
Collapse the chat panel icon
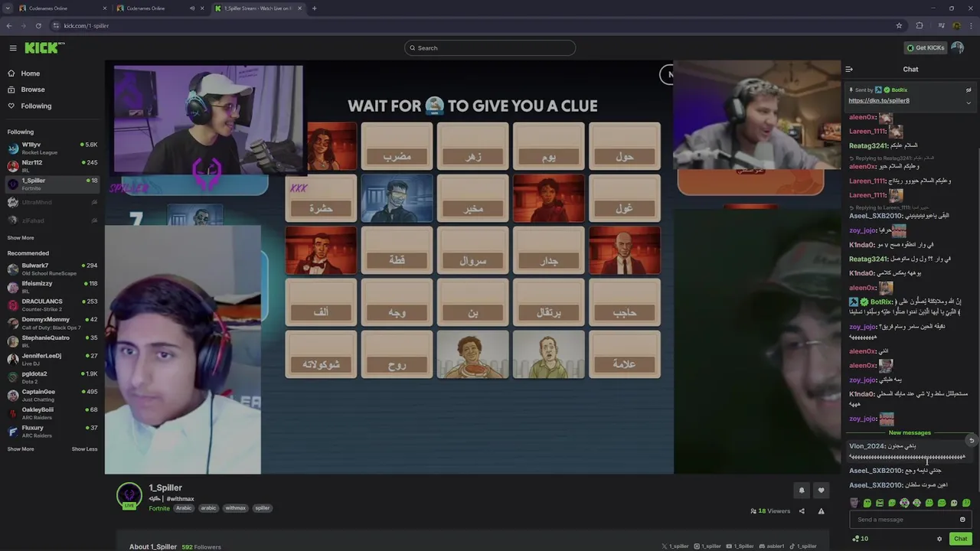point(849,69)
